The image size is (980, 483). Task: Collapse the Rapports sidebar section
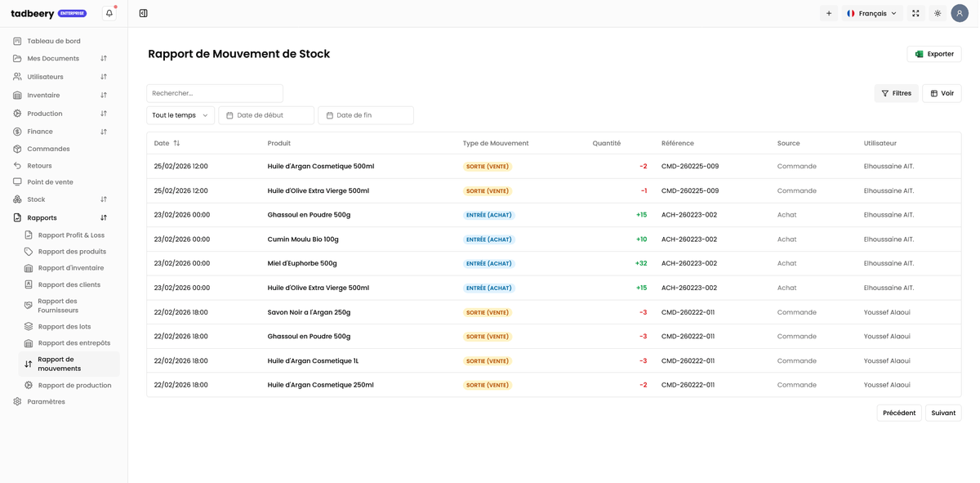104,218
